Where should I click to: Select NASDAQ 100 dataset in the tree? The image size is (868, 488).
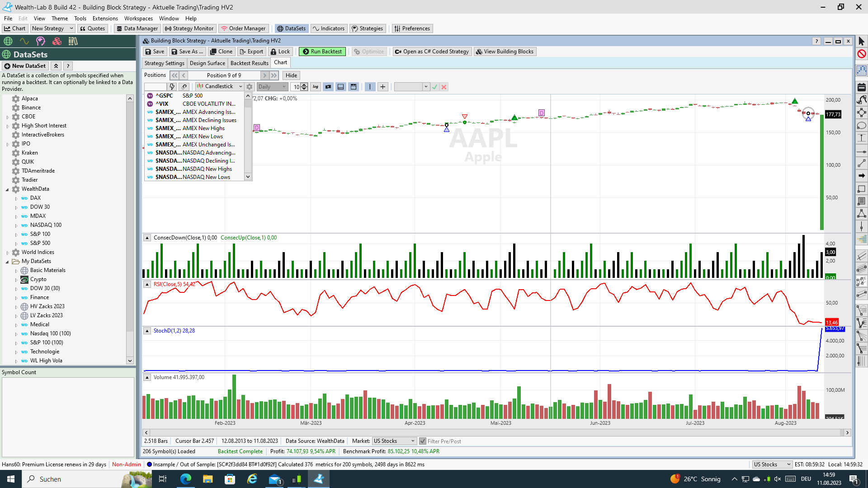tap(46, 225)
